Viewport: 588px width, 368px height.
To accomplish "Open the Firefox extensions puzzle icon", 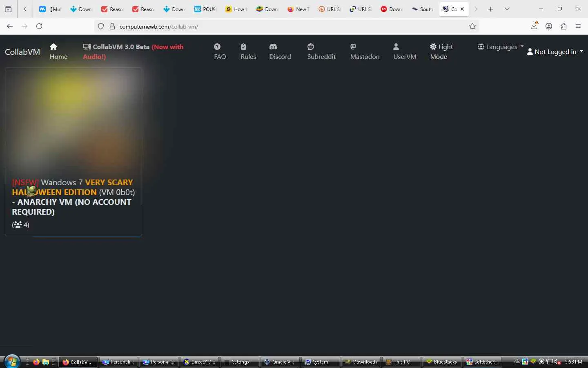I will click(x=563, y=26).
